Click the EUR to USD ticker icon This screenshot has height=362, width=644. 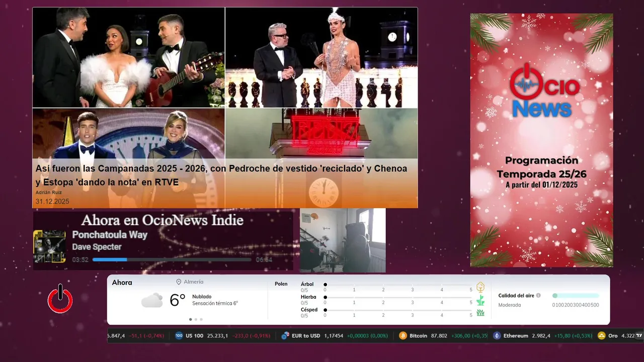coord(285,336)
